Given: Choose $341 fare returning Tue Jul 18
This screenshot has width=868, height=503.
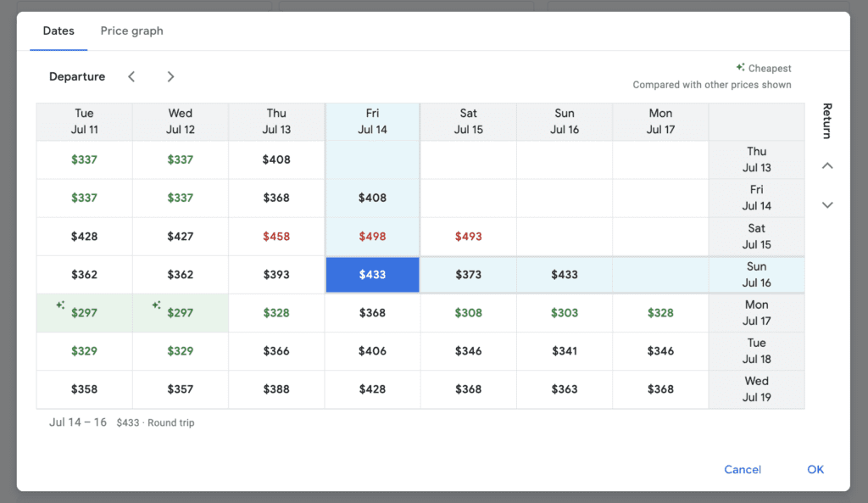Looking at the screenshot, I should 564,351.
